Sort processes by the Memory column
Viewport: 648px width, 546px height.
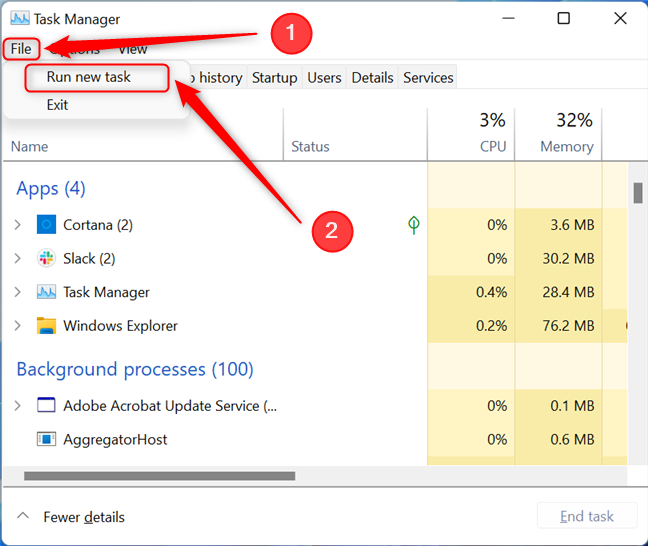tap(567, 146)
